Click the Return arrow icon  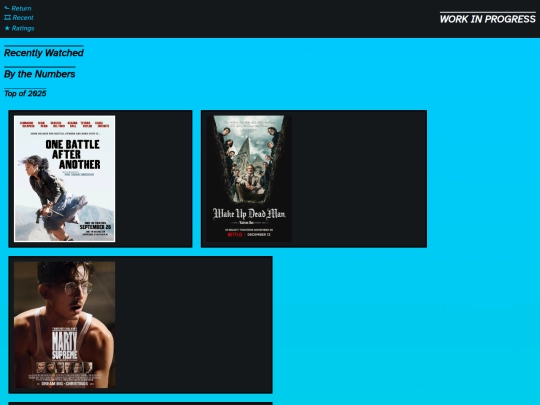click(7, 8)
